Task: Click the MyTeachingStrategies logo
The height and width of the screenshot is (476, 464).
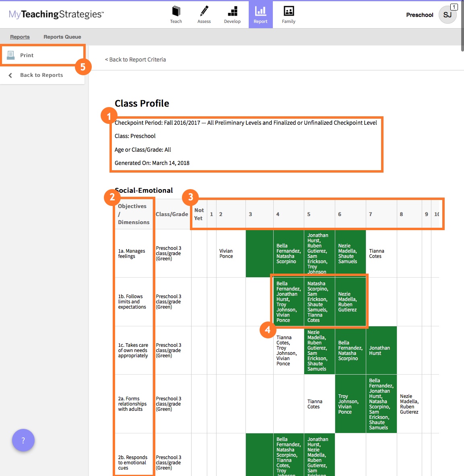Action: (56, 14)
